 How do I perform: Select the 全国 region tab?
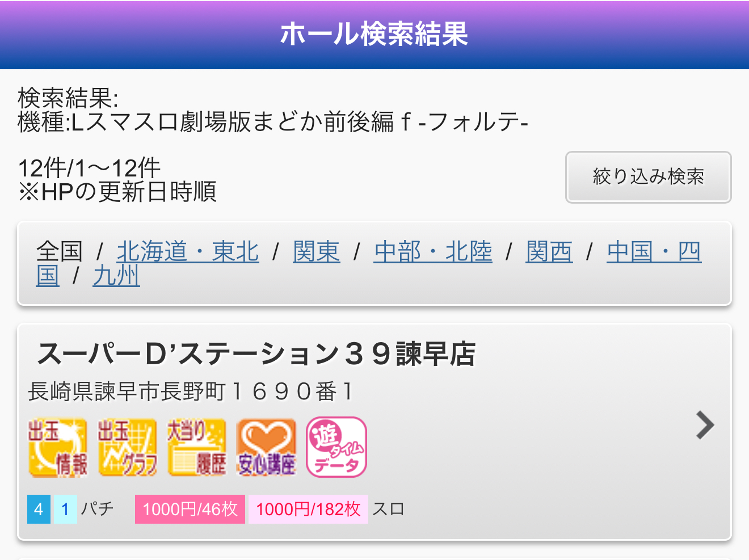tap(60, 251)
